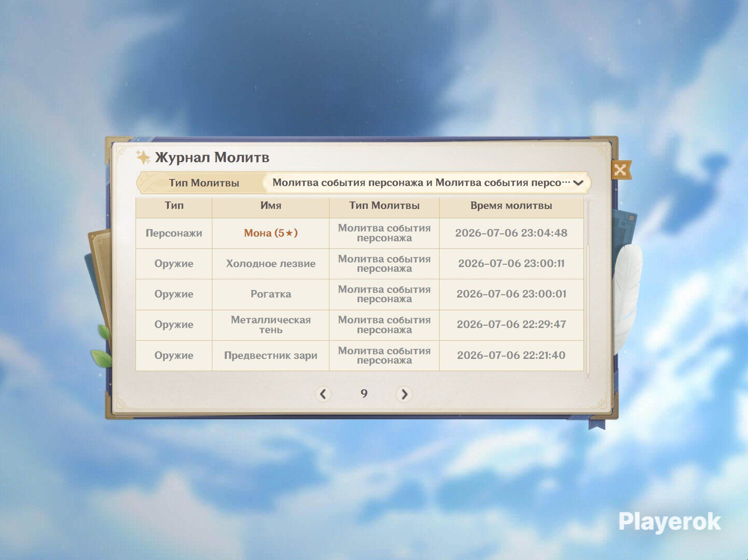748x560 pixels.
Task: Close the Журнал Молитв window
Action: click(620, 170)
